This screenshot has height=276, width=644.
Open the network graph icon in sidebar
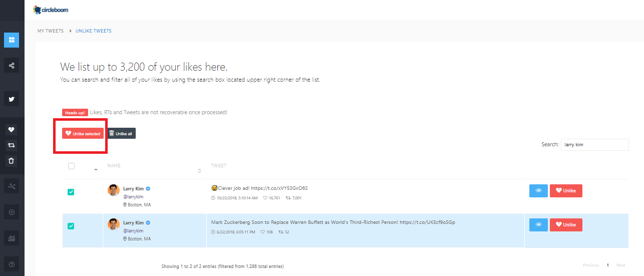pos(12,186)
